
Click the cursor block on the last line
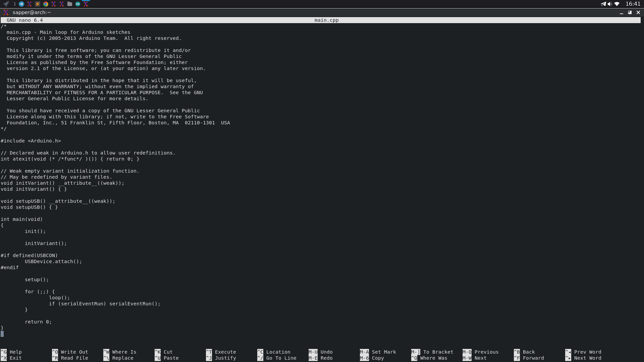[2, 334]
